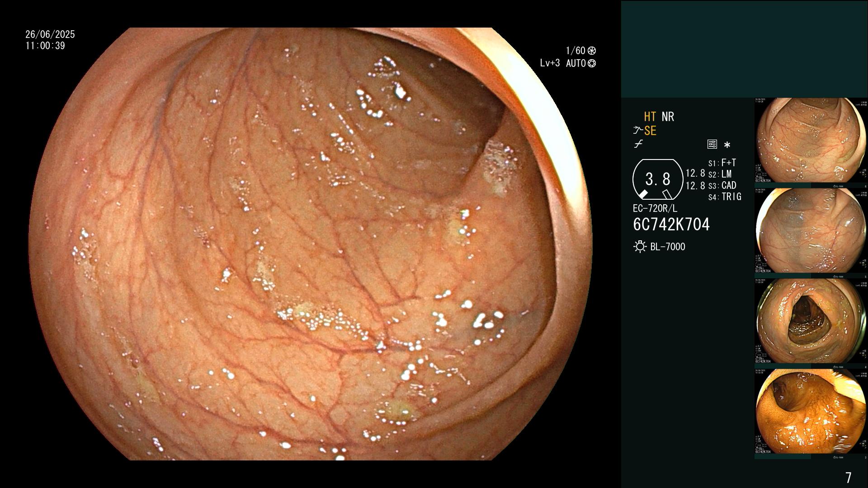Click the 1/60 shutter speed value
Screen dimensions: 868x488
coord(576,51)
